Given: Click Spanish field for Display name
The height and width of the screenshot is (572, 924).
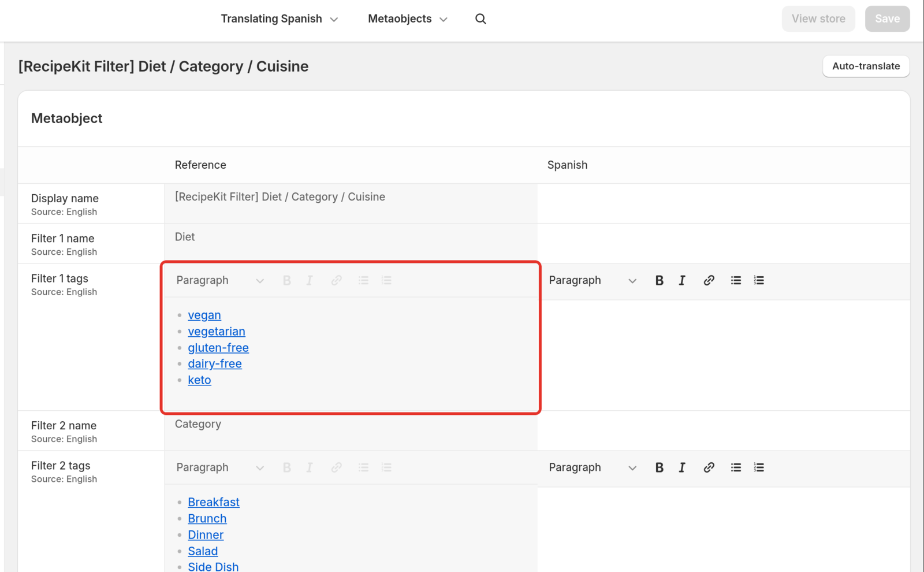Looking at the screenshot, I should click(724, 203).
